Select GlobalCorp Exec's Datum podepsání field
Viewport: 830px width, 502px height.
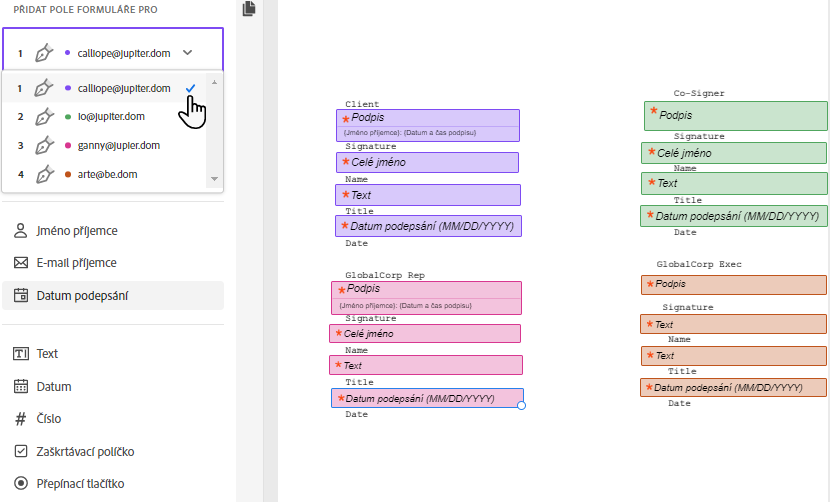(734, 387)
